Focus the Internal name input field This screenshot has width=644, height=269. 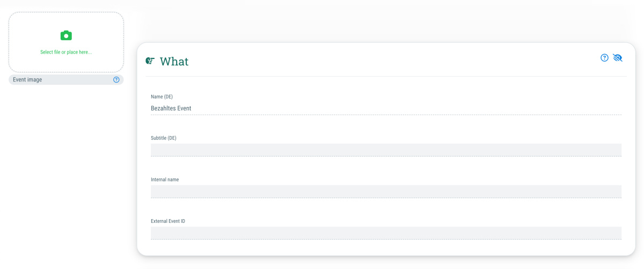coord(386,191)
